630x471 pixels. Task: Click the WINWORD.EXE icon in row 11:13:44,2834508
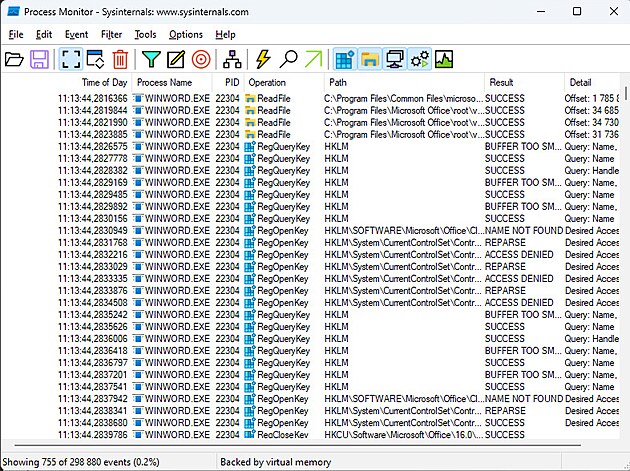pyautogui.click(x=138, y=302)
